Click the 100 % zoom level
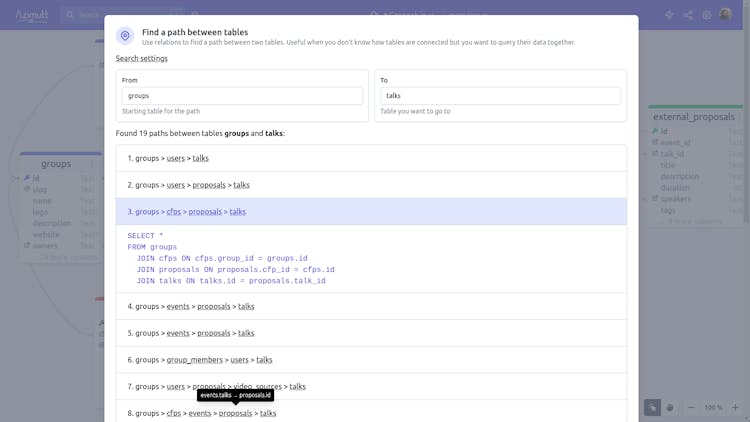This screenshot has width=750, height=422. click(713, 408)
